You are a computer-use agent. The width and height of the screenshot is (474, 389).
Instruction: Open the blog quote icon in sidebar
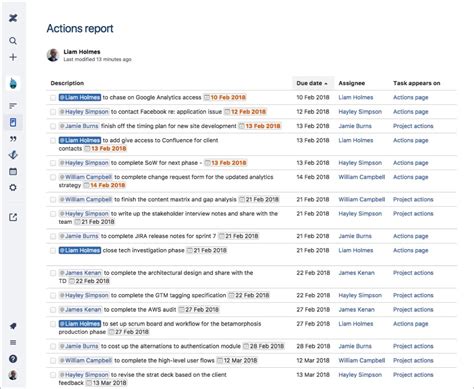click(x=13, y=139)
